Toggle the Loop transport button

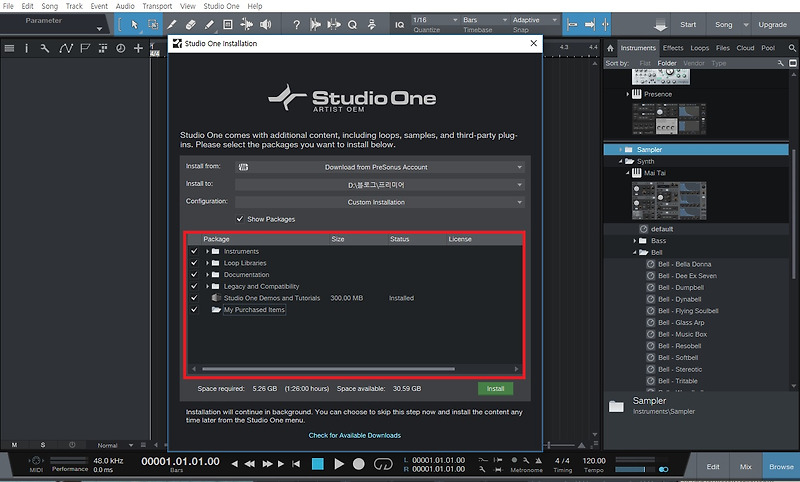pyautogui.click(x=383, y=464)
